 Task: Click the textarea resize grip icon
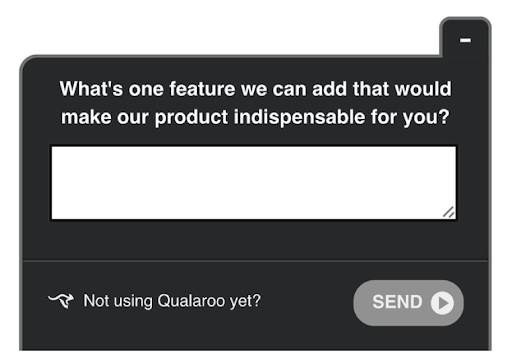point(448,212)
